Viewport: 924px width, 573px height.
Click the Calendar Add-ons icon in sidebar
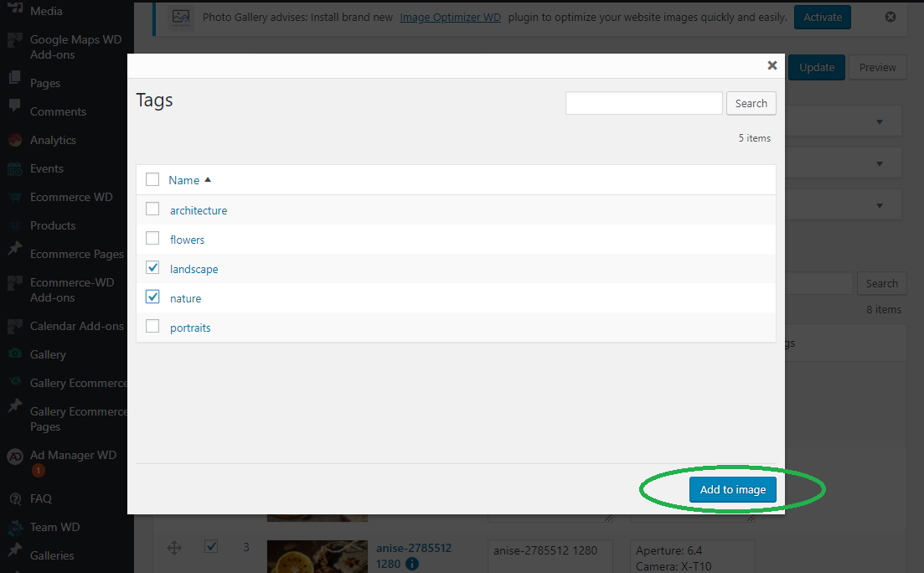click(15, 326)
